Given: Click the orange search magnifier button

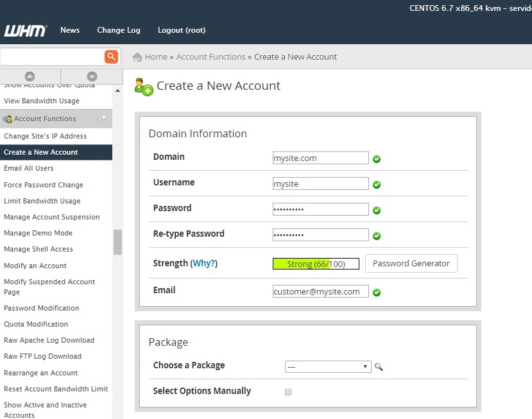Looking at the screenshot, I should (x=112, y=56).
